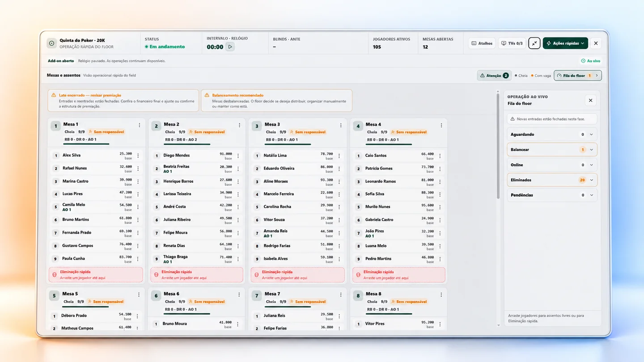Click the Eliminação rápida zone under Mesa 4
The height and width of the screenshot is (362, 644).
399,275
